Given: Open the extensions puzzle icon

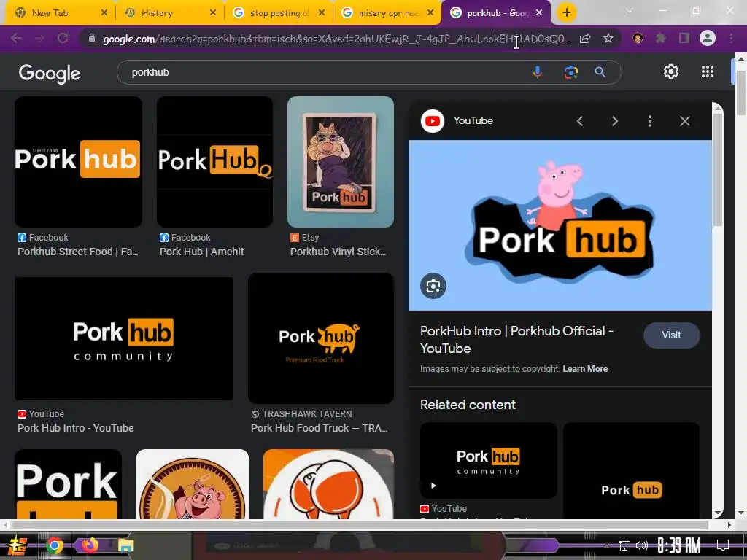Looking at the screenshot, I should (x=660, y=38).
